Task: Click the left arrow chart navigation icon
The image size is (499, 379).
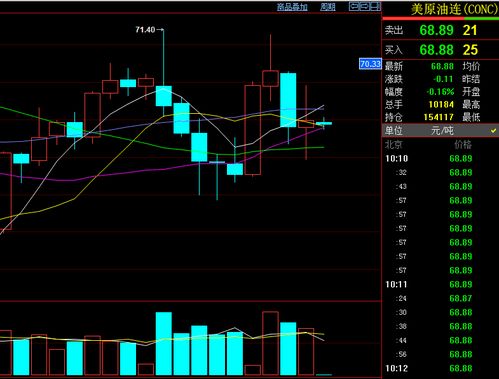Action: click(x=354, y=6)
